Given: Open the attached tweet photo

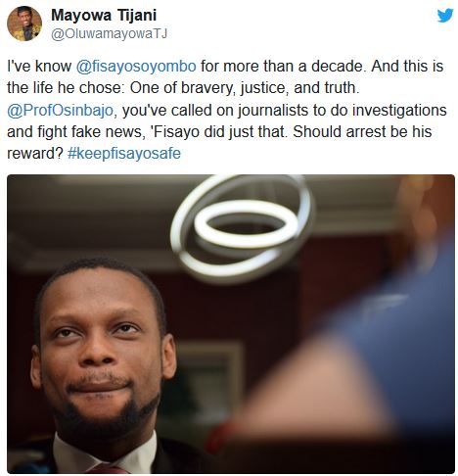Looking at the screenshot, I should [231, 324].
